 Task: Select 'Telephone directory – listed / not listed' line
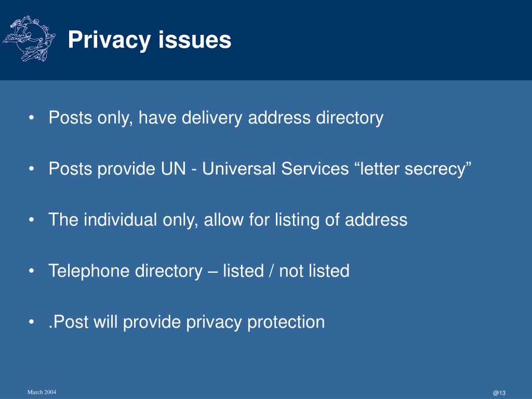pos(199,271)
